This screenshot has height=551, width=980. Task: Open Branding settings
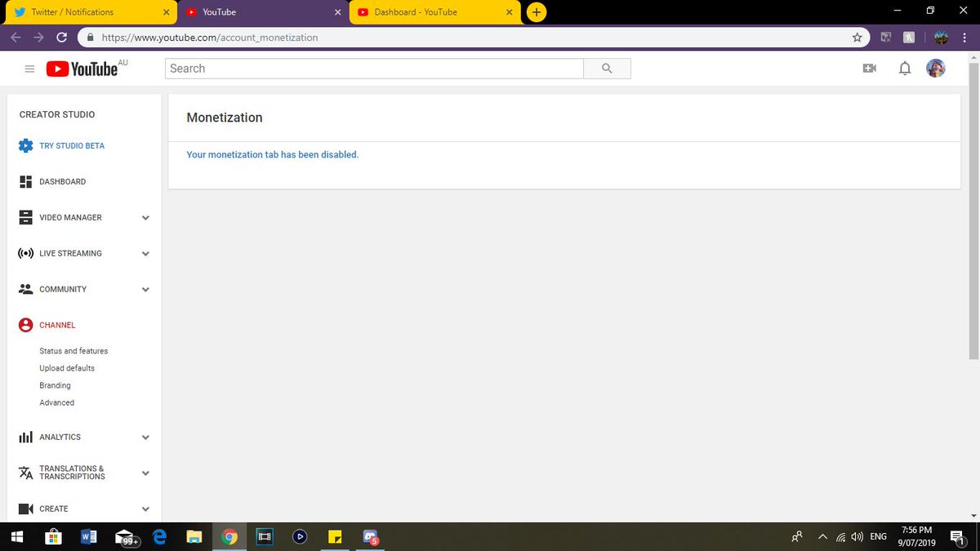click(55, 385)
